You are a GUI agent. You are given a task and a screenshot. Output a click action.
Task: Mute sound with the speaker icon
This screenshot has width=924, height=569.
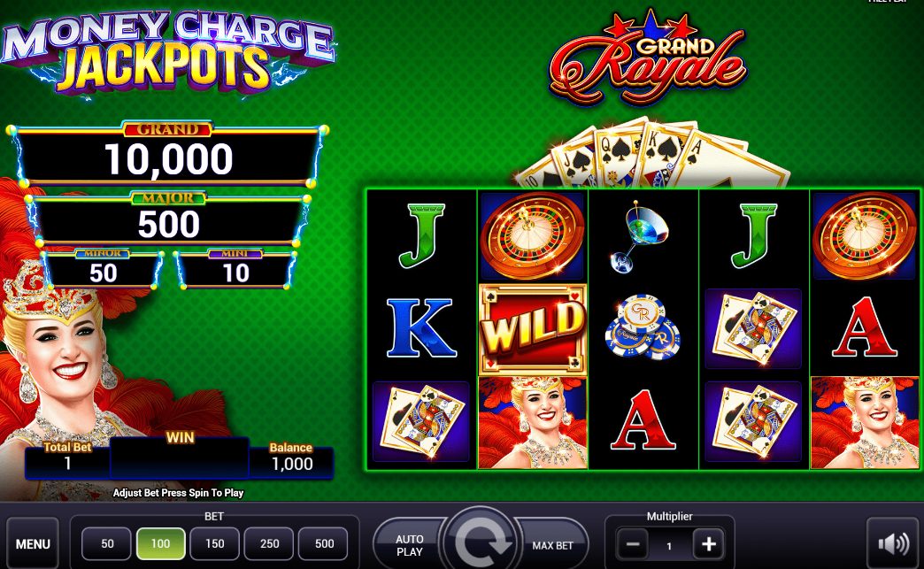[x=892, y=543]
